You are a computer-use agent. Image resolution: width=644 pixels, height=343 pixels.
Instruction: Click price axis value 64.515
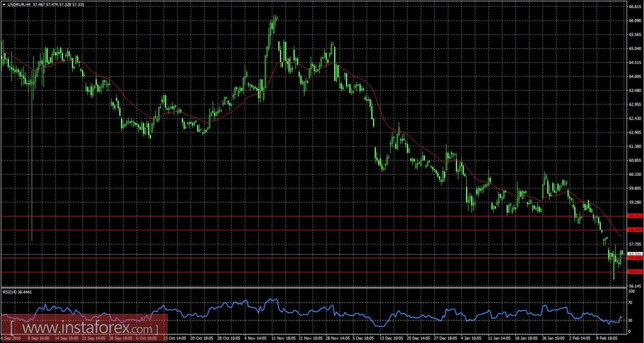coord(636,63)
